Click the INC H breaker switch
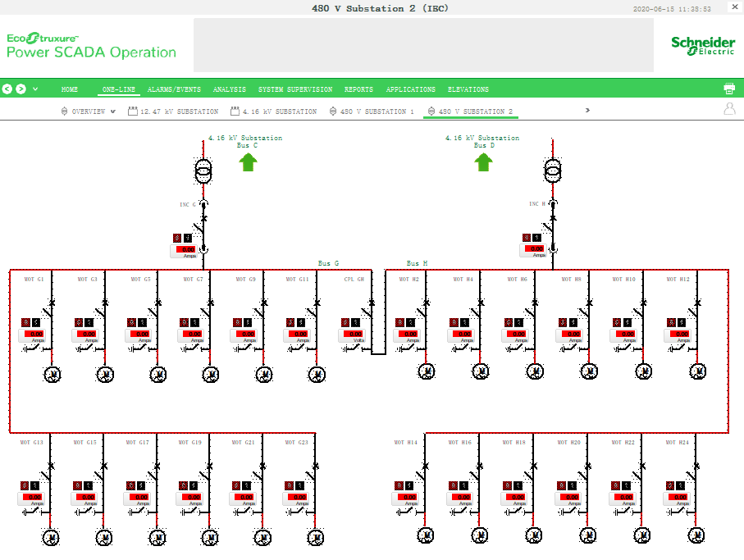 tap(550, 225)
